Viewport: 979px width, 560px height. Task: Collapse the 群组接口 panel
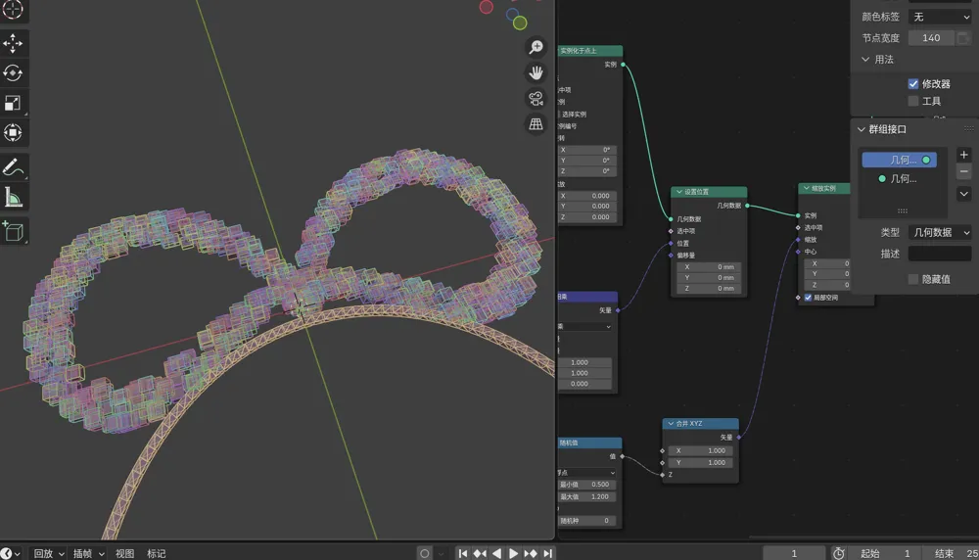point(861,129)
